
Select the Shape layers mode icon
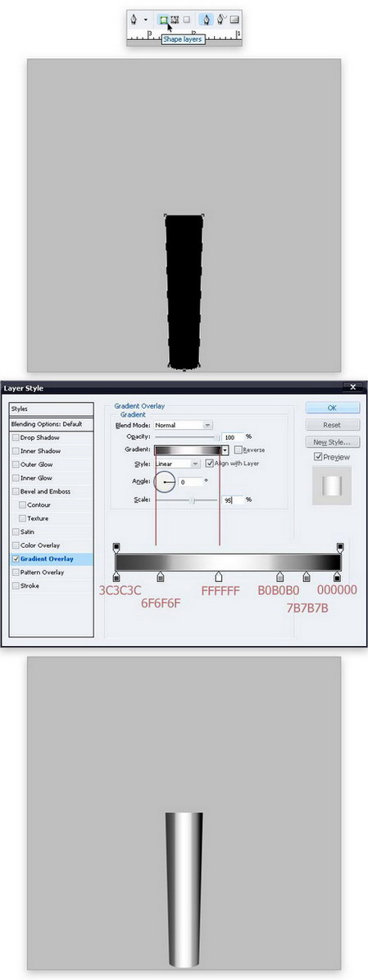click(164, 20)
